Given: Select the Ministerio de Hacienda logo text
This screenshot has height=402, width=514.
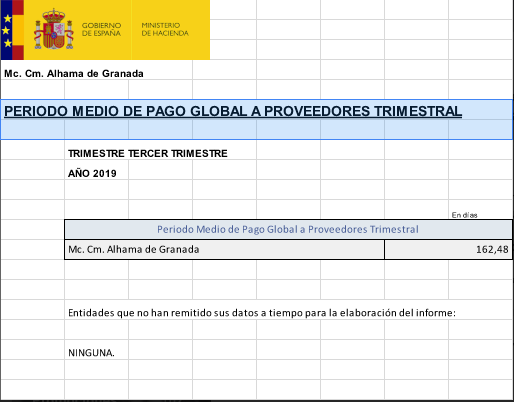Looking at the screenshot, I should 165,29.
